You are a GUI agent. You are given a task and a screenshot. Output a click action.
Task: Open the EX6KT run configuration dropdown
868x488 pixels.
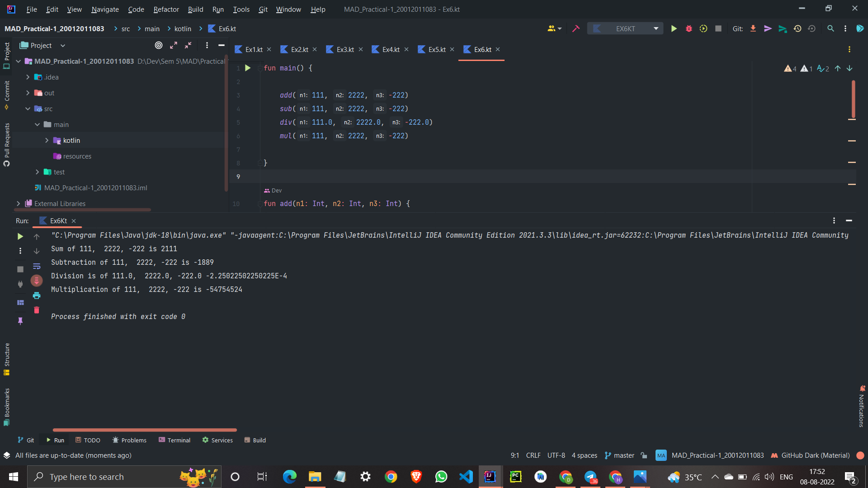[x=625, y=28]
